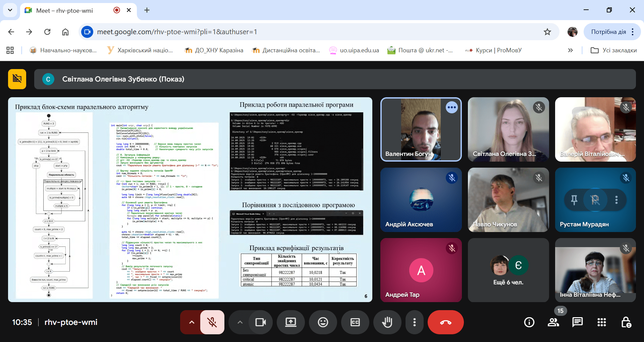Toggle the camera on or off
644x342 pixels.
click(260, 322)
